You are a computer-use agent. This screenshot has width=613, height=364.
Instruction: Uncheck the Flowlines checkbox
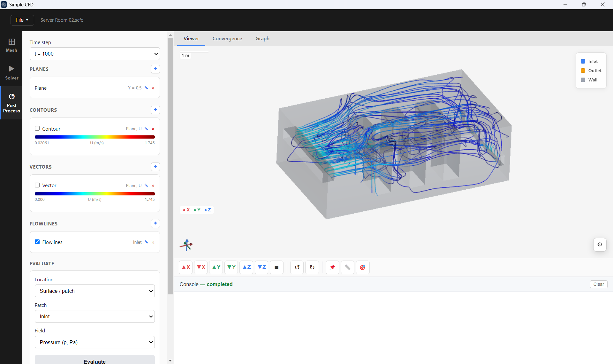click(x=37, y=242)
